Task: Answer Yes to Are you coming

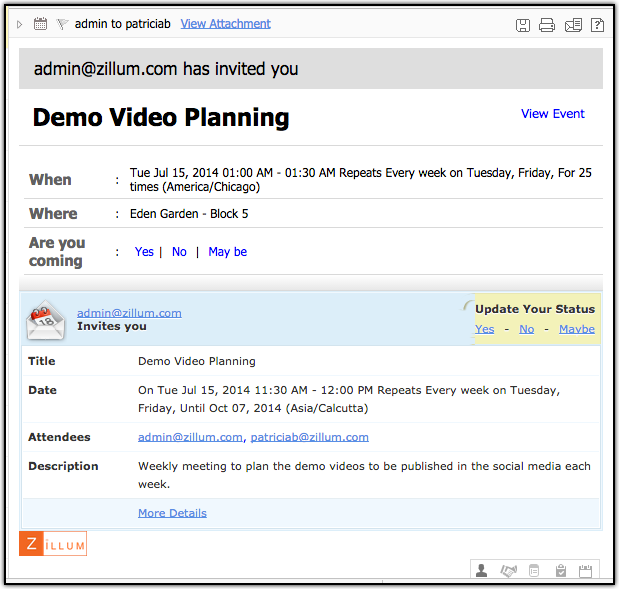Action: click(x=144, y=252)
